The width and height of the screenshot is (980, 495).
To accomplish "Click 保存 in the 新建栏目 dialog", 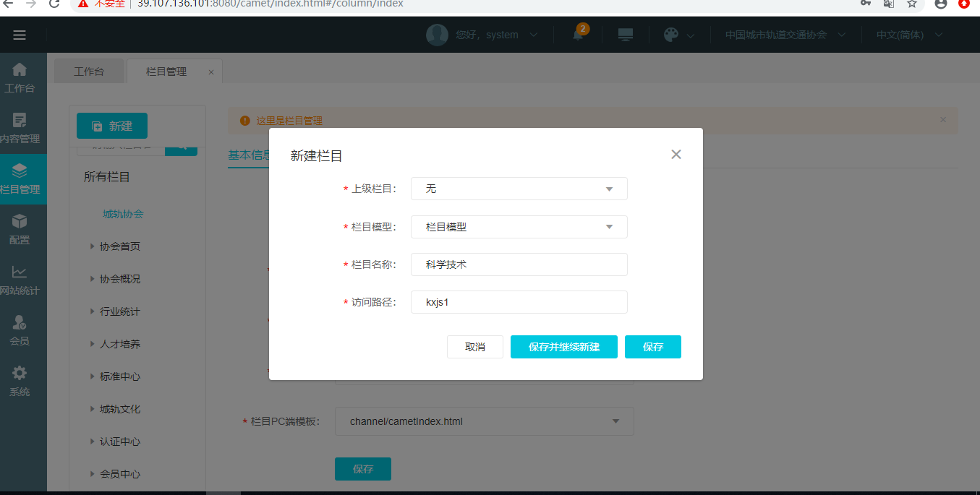I will point(653,347).
